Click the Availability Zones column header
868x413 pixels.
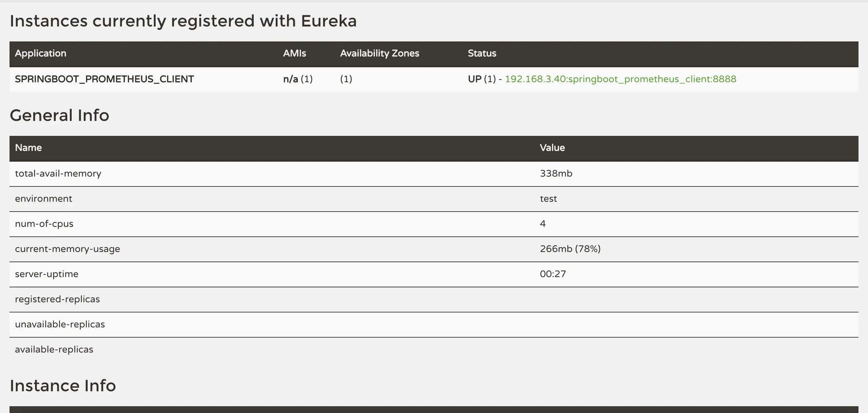[x=379, y=53]
